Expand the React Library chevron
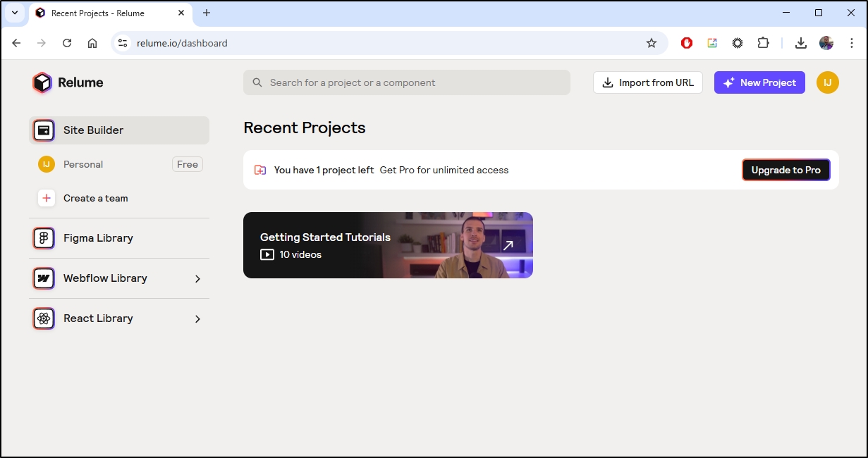This screenshot has width=868, height=458. click(197, 319)
